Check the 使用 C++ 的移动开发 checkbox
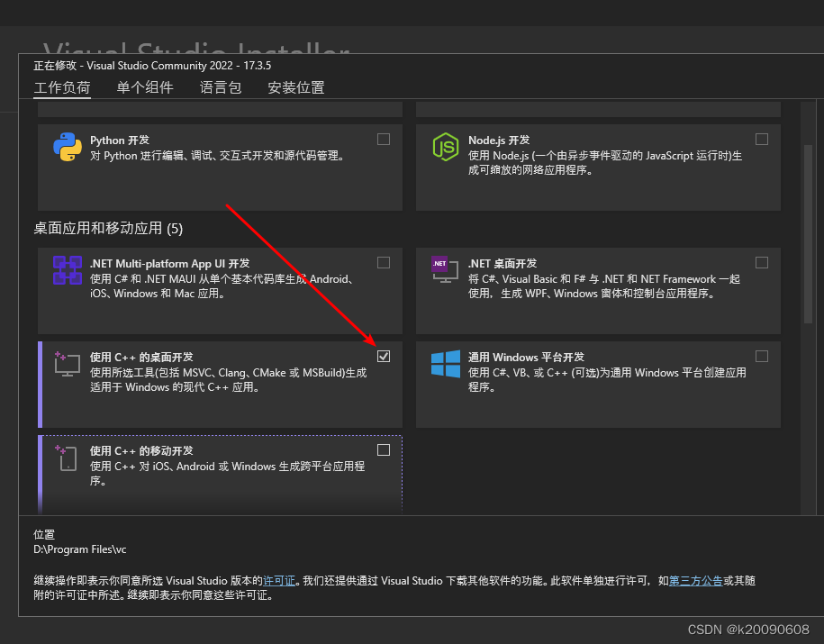 (384, 450)
